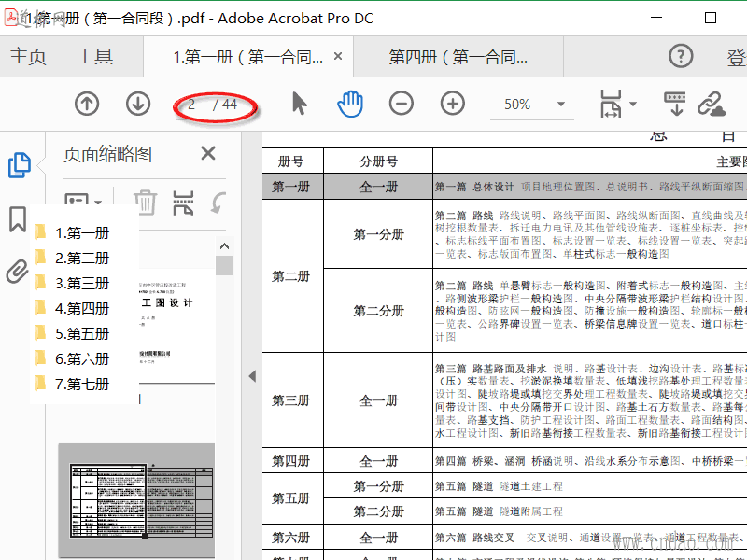Switch to the 主页 tab

pyautogui.click(x=28, y=57)
